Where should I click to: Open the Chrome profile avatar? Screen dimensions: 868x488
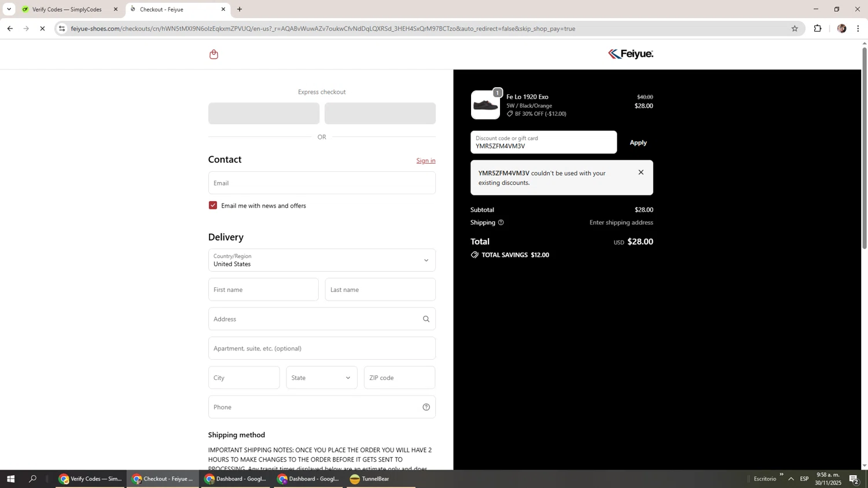pyautogui.click(x=841, y=28)
